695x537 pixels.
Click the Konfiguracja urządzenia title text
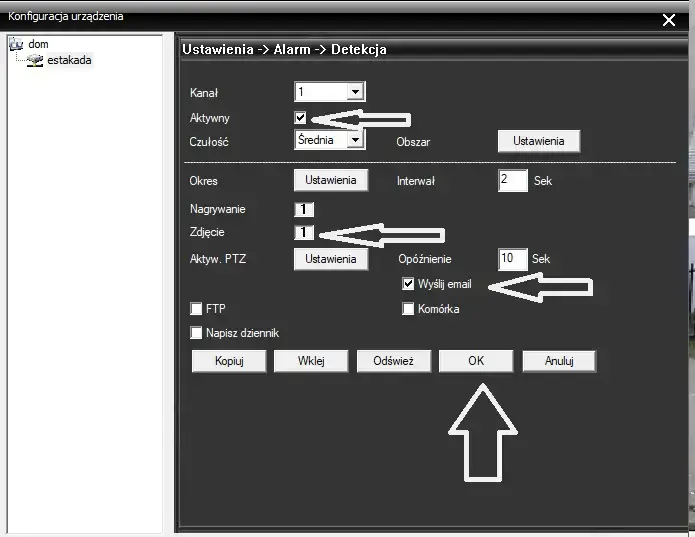click(66, 16)
